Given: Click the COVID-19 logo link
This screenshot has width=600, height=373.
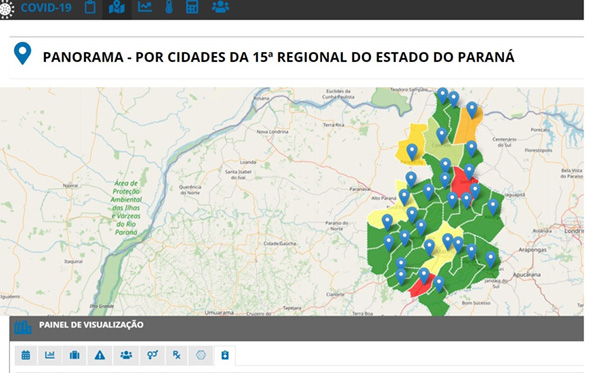Looking at the screenshot, I should click(36, 8).
